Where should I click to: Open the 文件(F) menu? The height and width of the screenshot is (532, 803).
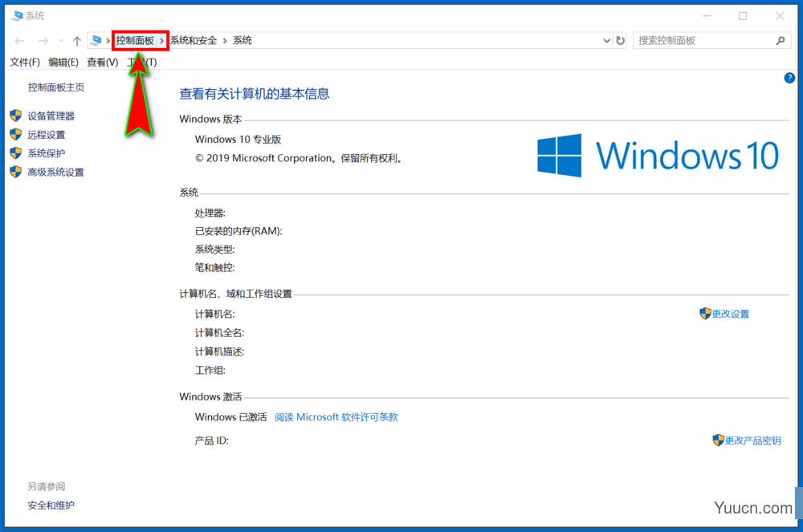pos(25,62)
